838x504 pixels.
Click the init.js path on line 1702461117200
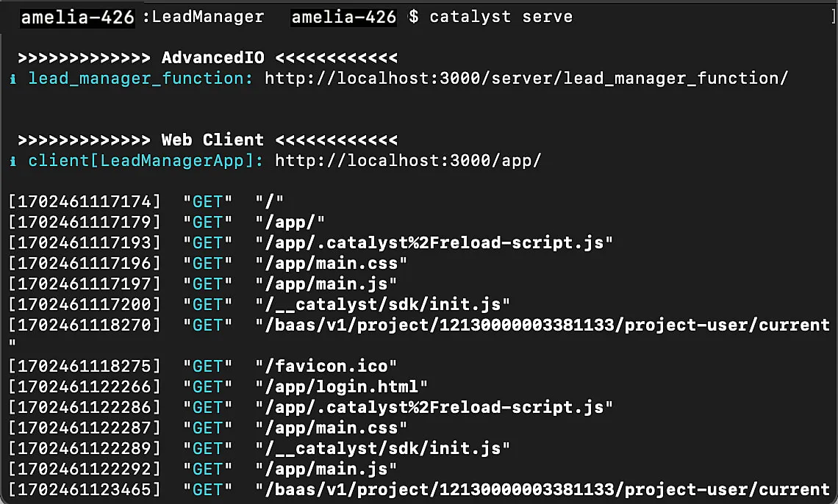[x=383, y=304]
